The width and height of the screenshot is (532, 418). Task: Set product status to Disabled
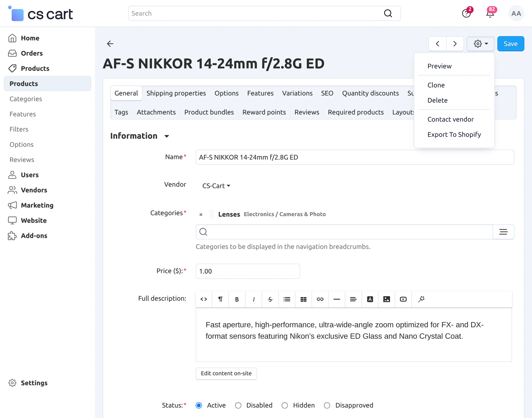pos(238,405)
